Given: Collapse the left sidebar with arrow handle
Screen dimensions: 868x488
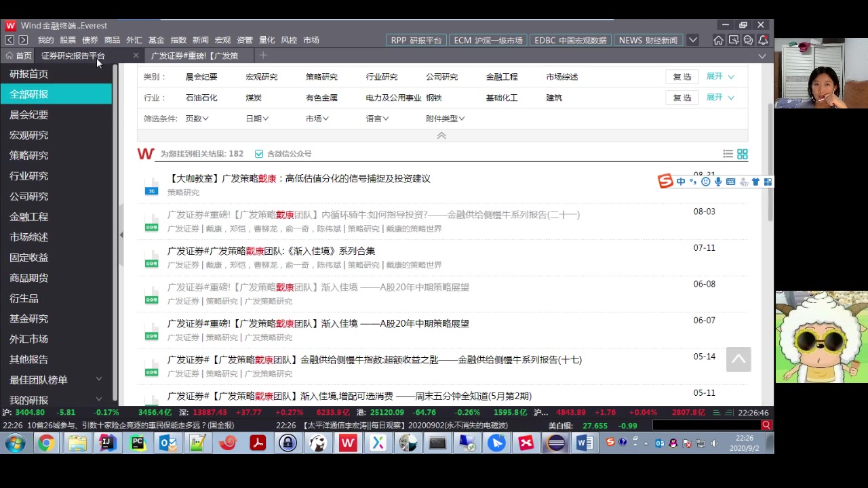Looking at the screenshot, I should tap(121, 235).
